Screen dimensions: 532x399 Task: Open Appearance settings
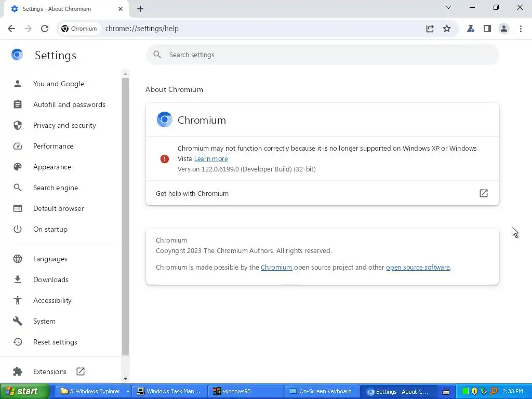click(52, 167)
